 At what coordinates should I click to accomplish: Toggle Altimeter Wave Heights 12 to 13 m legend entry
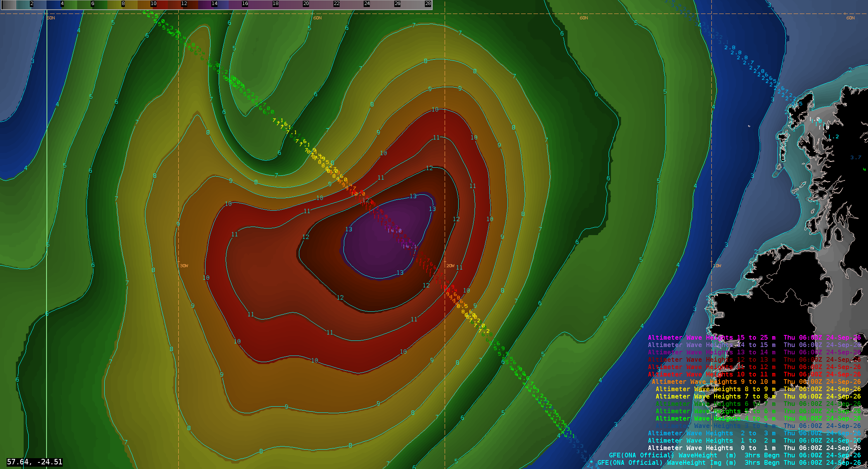click(754, 359)
